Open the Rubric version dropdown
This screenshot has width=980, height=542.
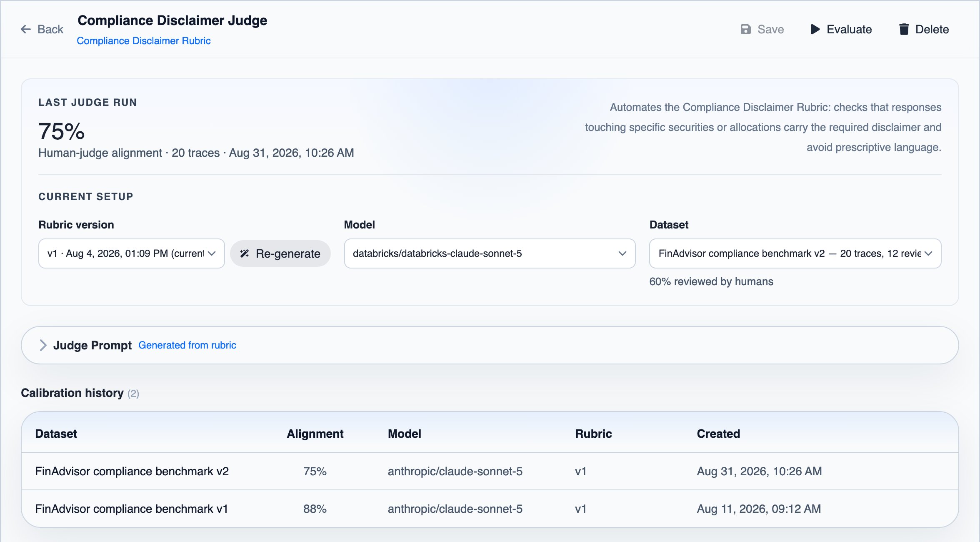(x=131, y=253)
